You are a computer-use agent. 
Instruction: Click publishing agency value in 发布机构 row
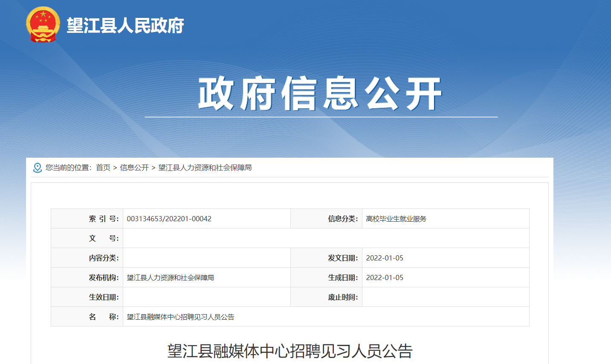[x=171, y=277]
